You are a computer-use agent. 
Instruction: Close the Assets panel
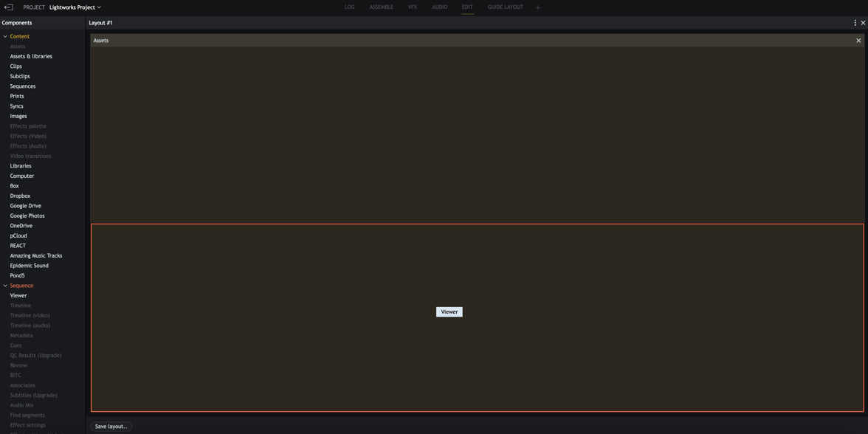click(858, 41)
